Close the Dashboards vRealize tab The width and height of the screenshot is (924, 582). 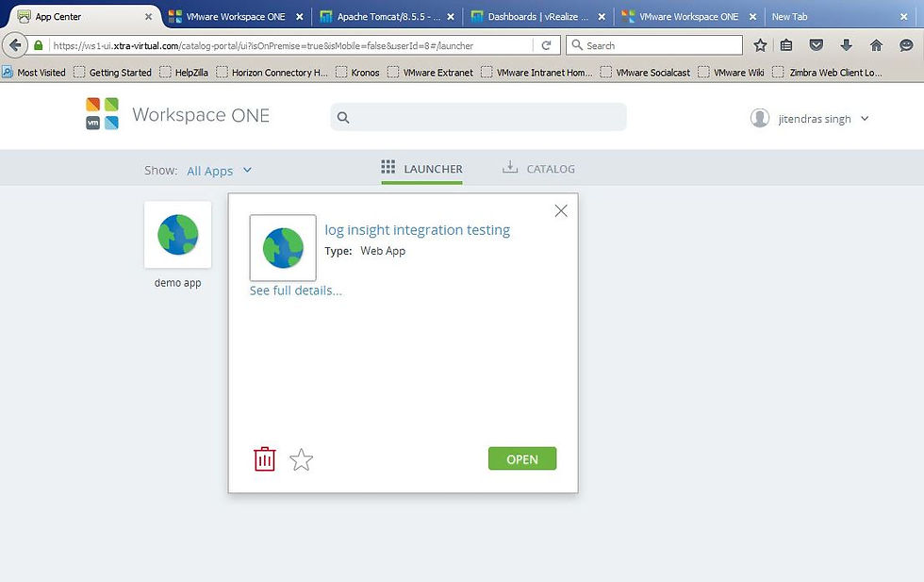click(x=602, y=17)
